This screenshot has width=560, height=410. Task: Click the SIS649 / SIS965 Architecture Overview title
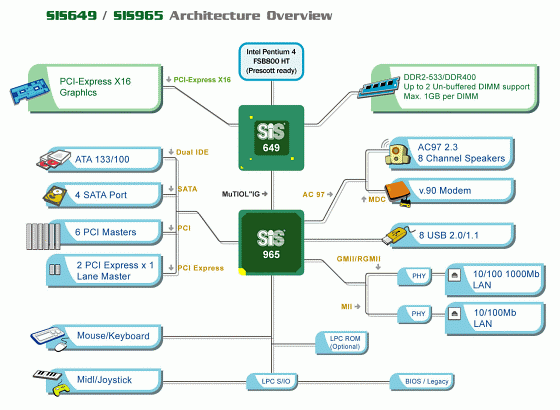(x=189, y=16)
